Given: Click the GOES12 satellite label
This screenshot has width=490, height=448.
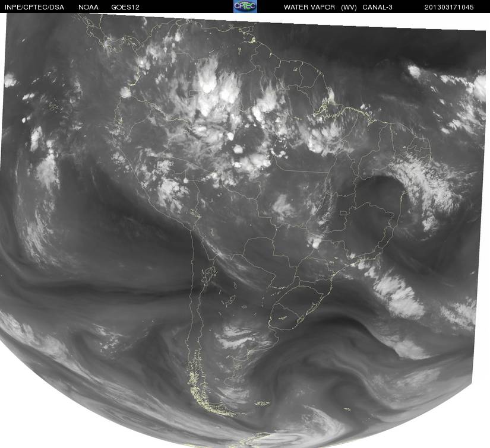Looking at the screenshot, I should pyautogui.click(x=125, y=7).
